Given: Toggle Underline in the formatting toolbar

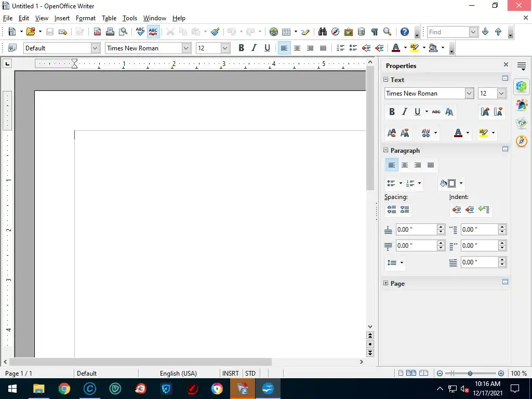Looking at the screenshot, I should pyautogui.click(x=267, y=48).
